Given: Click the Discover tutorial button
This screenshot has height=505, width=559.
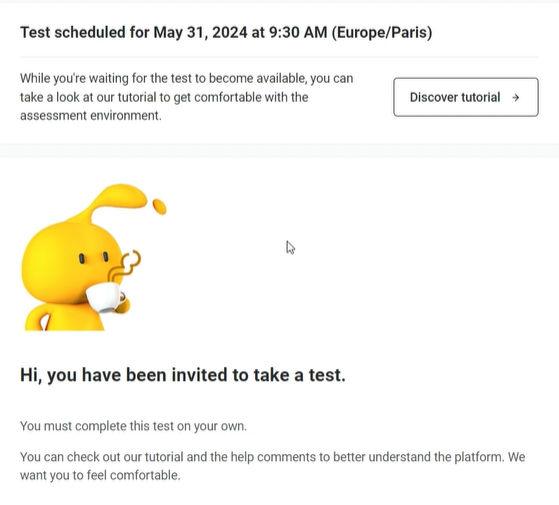Looking at the screenshot, I should 466,97.
